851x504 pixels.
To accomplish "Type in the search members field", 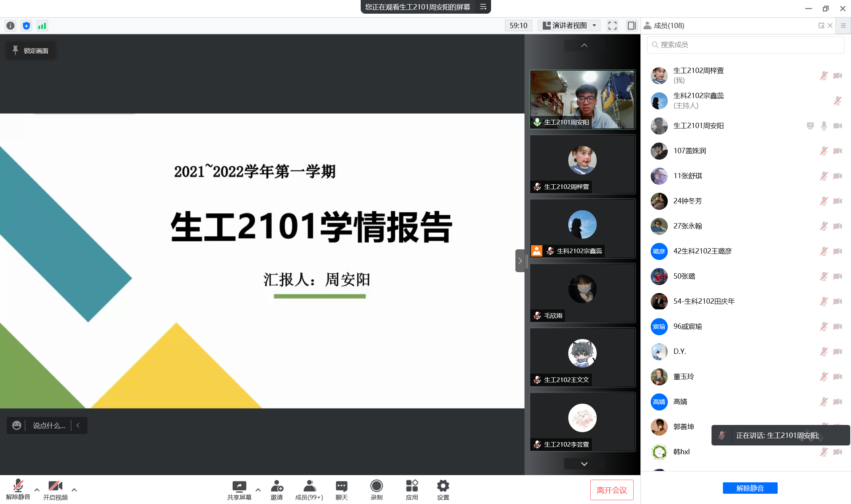I will (x=745, y=45).
